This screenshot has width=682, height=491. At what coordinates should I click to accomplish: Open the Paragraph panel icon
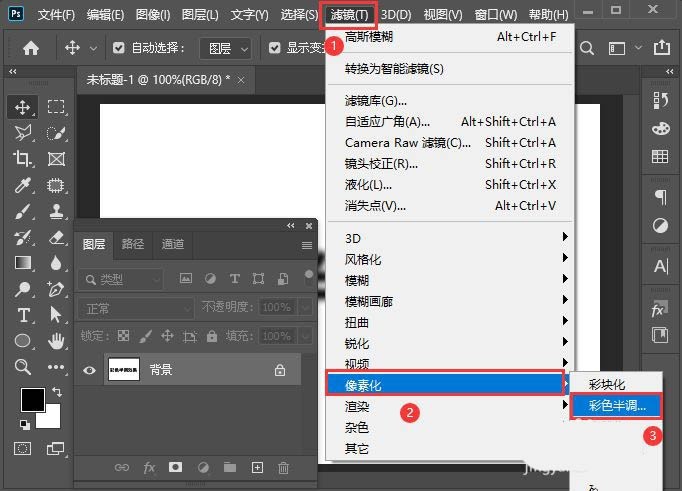(x=661, y=197)
